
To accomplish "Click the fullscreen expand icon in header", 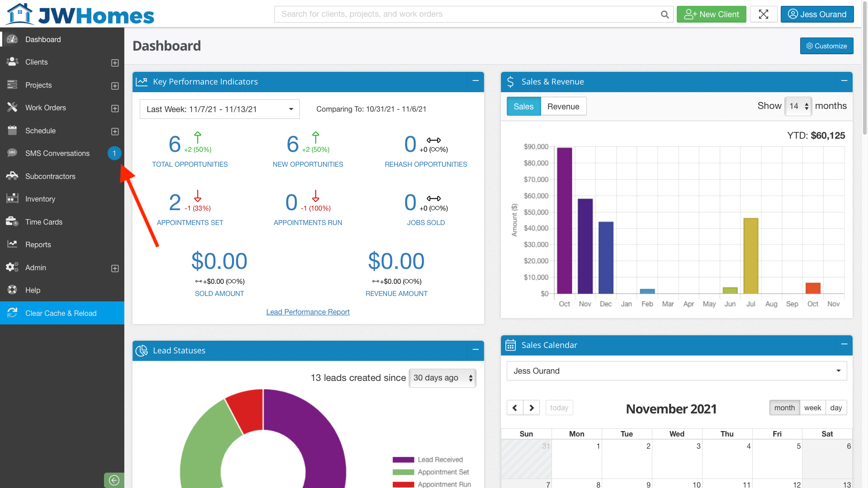I will [x=763, y=14].
